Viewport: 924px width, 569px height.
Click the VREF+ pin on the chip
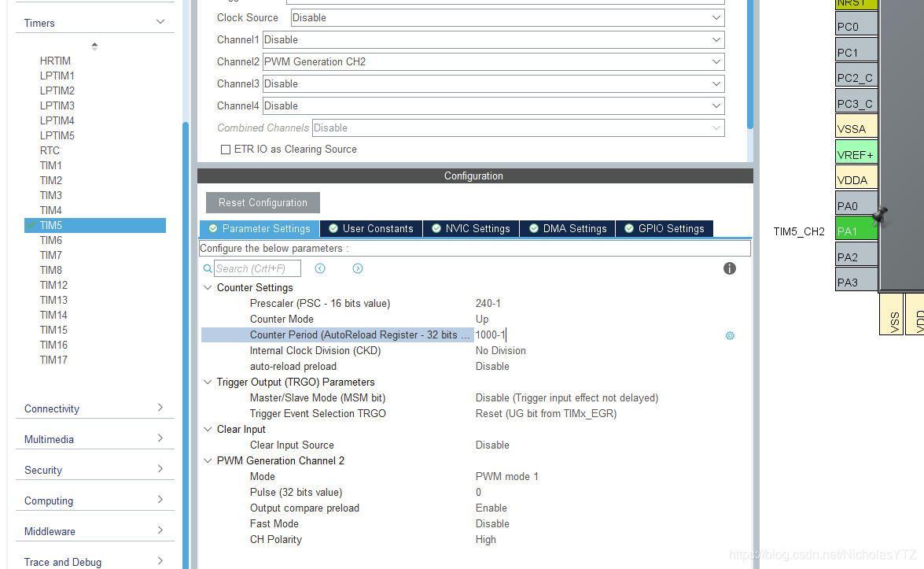point(857,153)
